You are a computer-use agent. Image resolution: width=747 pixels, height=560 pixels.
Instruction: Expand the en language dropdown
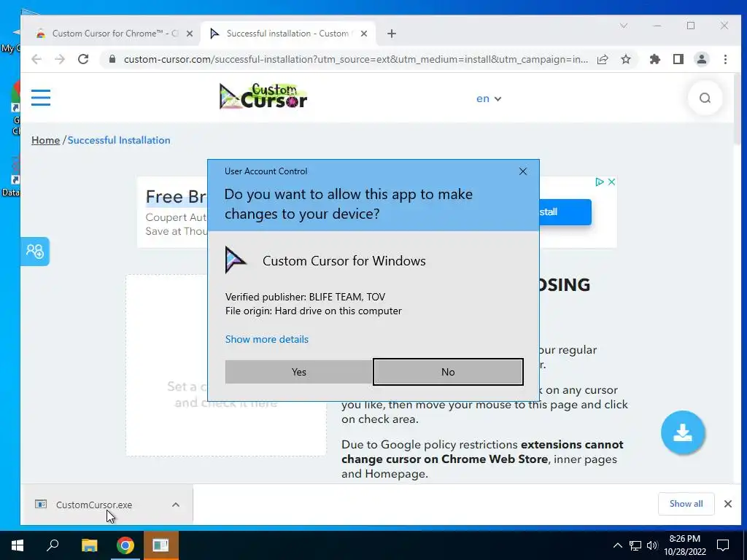[x=489, y=98]
